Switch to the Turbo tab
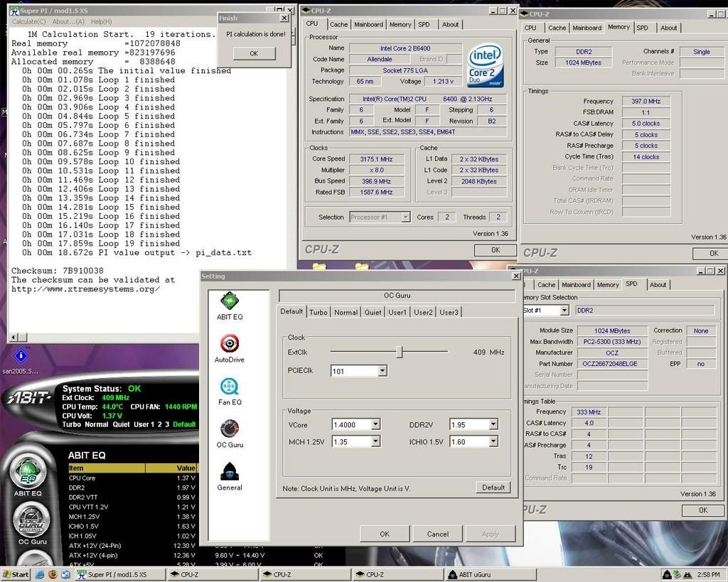 (x=318, y=312)
